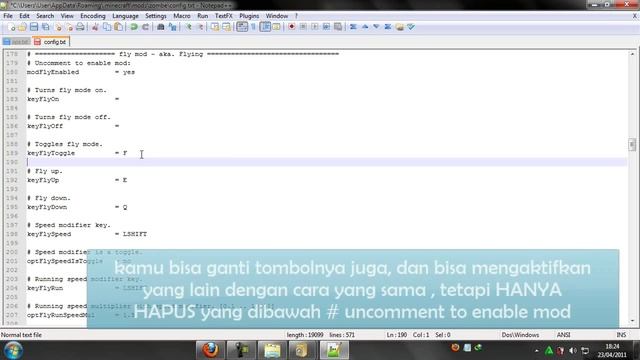
Task: Click the Paste toolbar icon
Action: 118,27
